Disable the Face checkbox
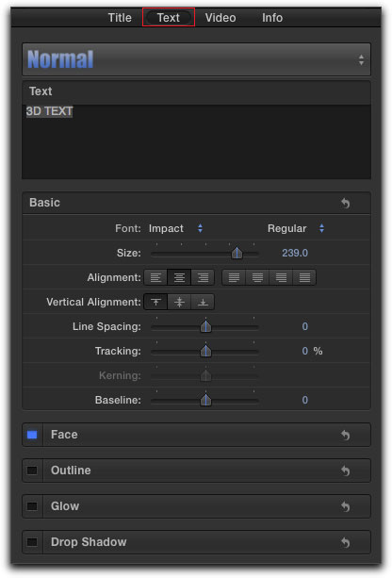The height and width of the screenshot is (578, 392). click(32, 435)
